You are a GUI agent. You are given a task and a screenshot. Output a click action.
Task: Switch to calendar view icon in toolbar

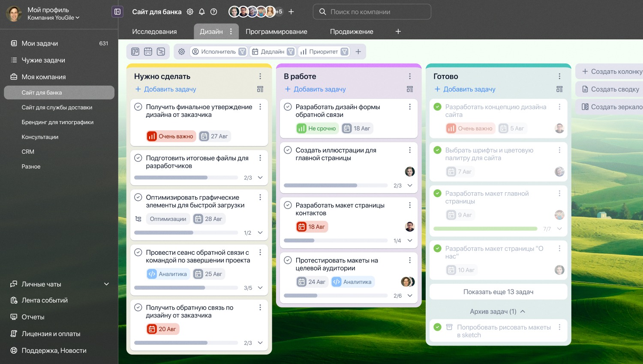click(148, 51)
